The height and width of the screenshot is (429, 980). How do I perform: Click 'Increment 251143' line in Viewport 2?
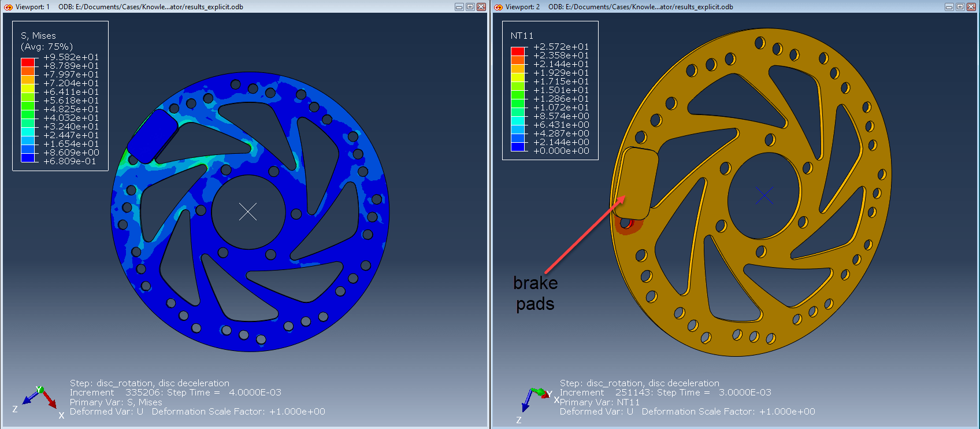pos(666,393)
